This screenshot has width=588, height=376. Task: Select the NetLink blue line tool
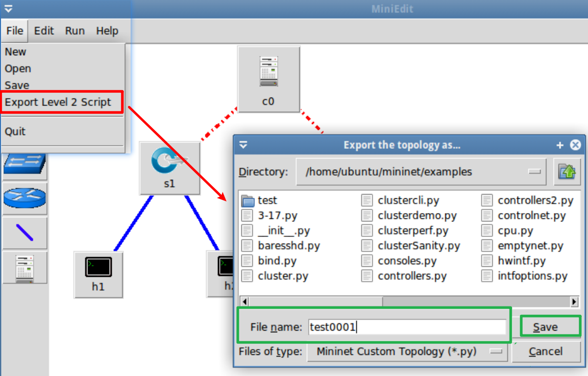tap(25, 233)
